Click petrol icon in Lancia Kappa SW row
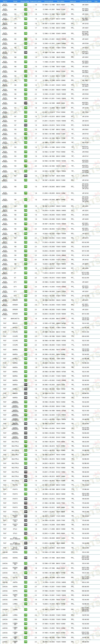 pyautogui.click(x=26, y=595)
